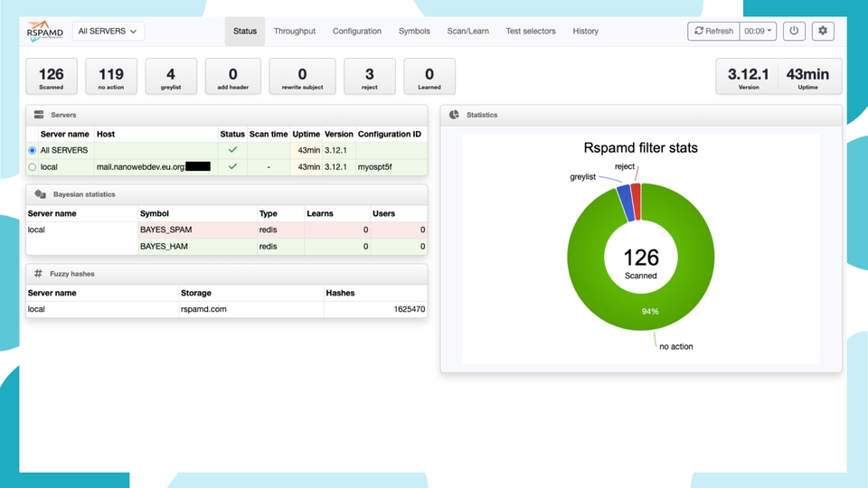Image resolution: width=868 pixels, height=488 pixels.
Task: Click the Fuzzy hashes hash icon
Action: (38, 273)
